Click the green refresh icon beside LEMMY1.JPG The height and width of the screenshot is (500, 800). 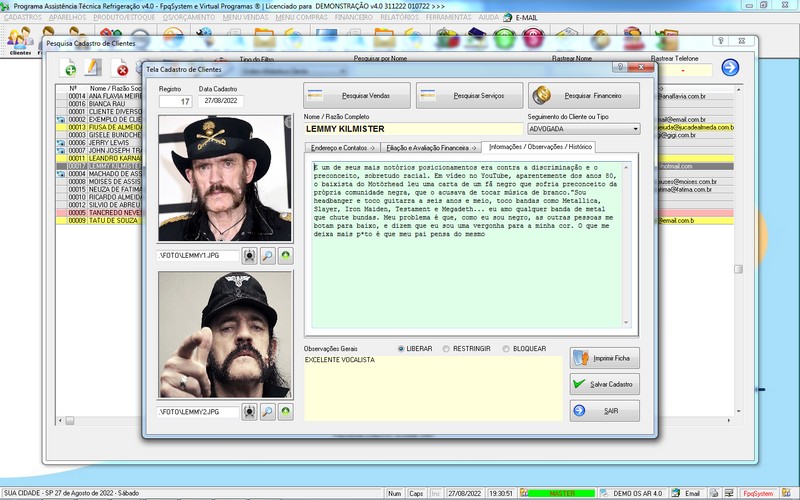point(286,255)
